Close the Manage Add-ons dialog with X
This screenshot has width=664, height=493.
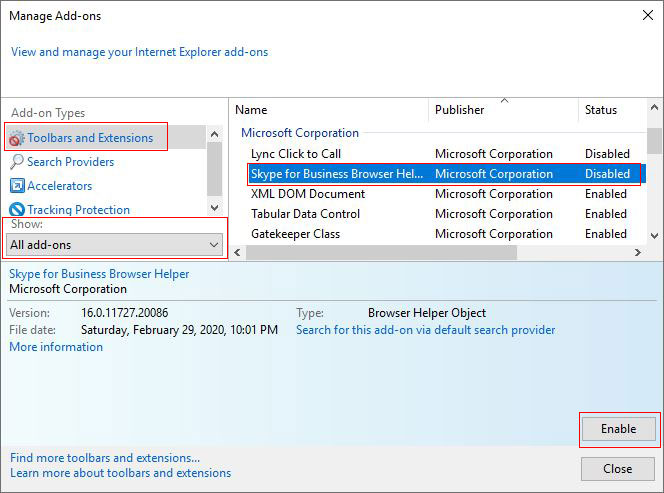coord(647,16)
